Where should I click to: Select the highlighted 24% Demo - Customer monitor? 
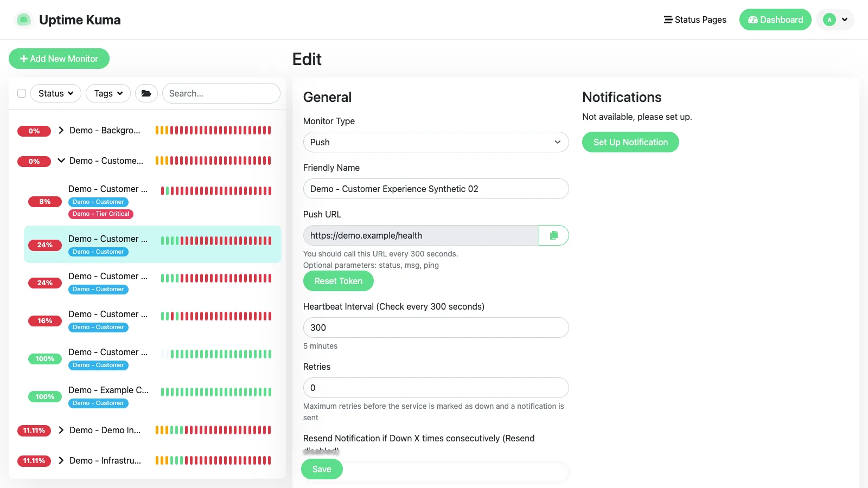[x=152, y=245]
